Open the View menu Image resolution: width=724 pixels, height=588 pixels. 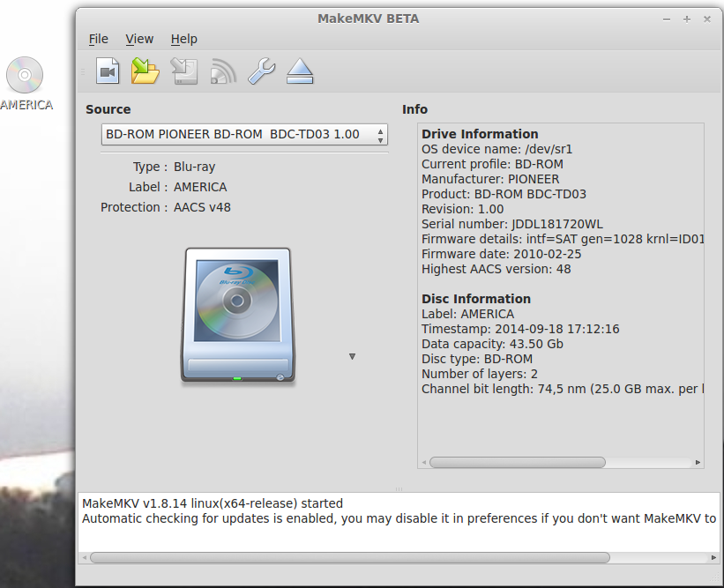[x=139, y=39]
